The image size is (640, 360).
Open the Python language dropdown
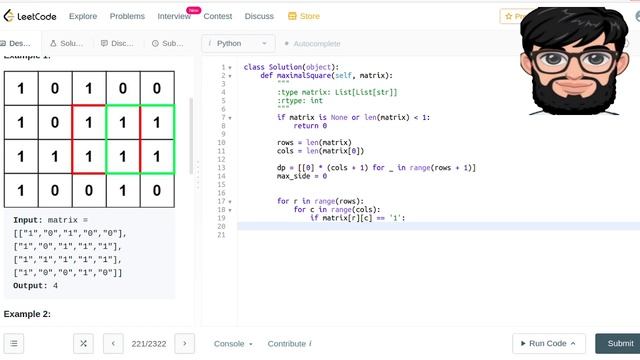[238, 43]
